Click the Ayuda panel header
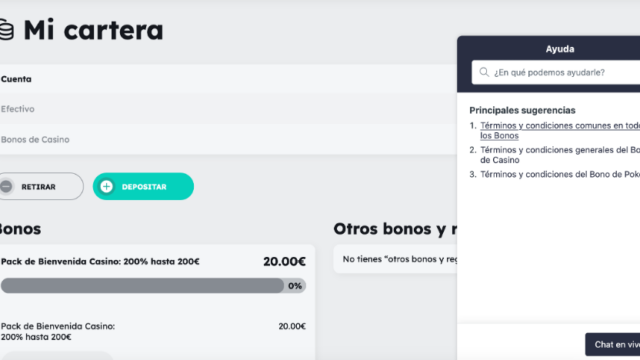640x360 pixels. pos(560,49)
